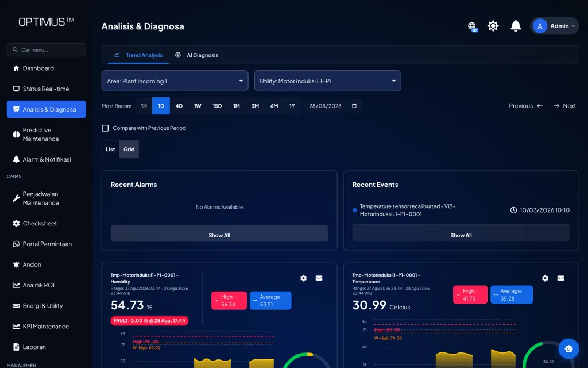This screenshot has width=588, height=368.
Task: Select 6M time range
Action: coord(274,106)
